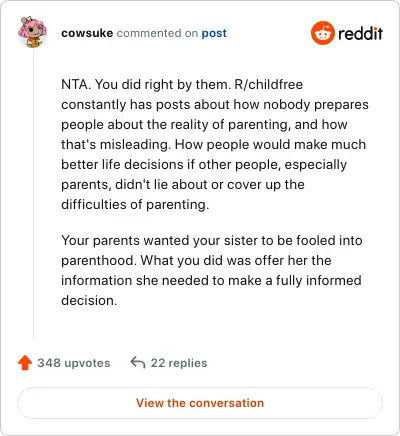Click the paragraph starting 'Your parents wanted'

[212, 270]
